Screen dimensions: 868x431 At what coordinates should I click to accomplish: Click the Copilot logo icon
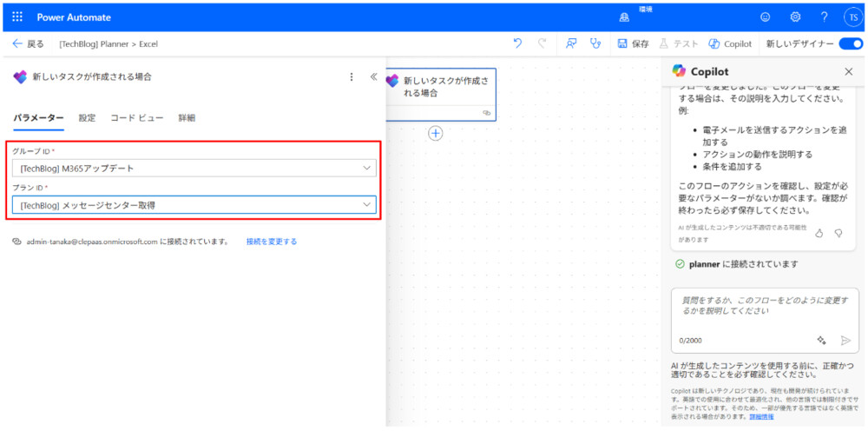click(679, 71)
